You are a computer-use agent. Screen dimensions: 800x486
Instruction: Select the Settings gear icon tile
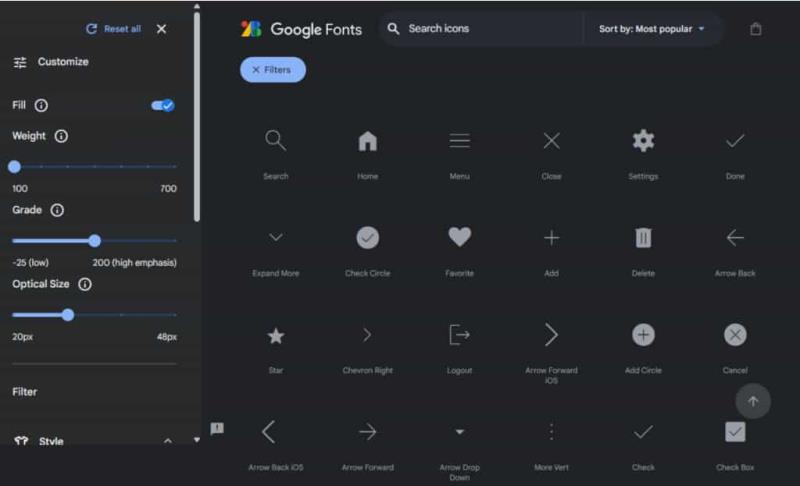click(x=643, y=153)
